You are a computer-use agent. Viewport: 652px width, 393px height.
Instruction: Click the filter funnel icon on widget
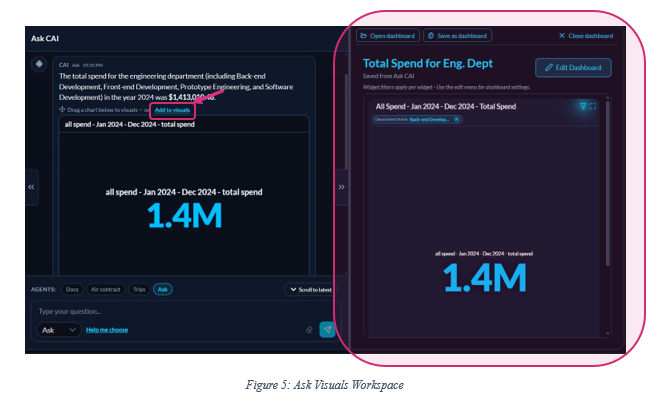click(x=583, y=106)
